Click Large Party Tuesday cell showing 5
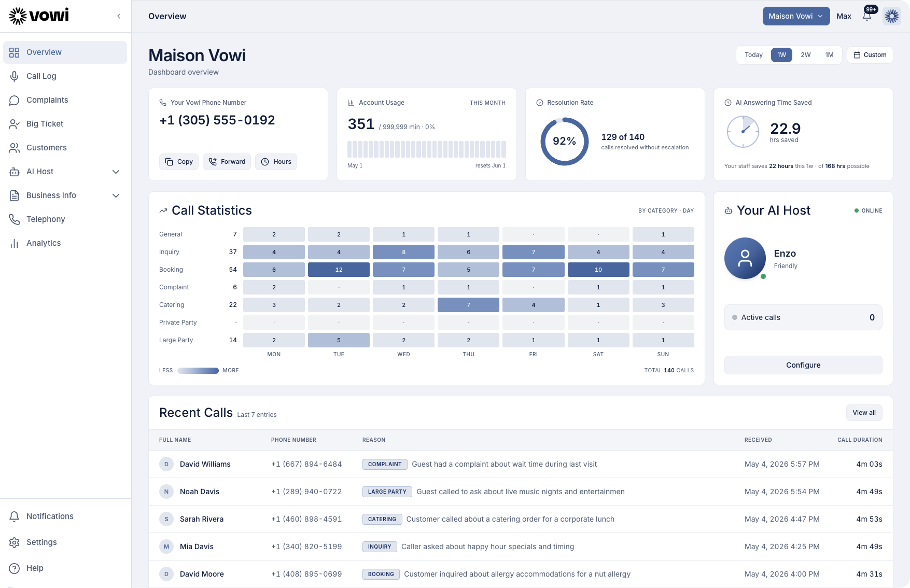910x588 pixels. 339,340
